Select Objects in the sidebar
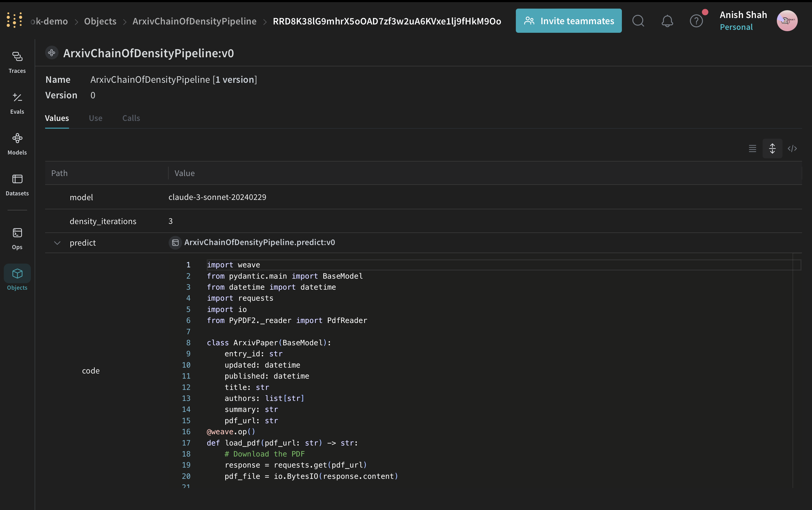Image resolution: width=812 pixels, height=510 pixels. pos(17,279)
